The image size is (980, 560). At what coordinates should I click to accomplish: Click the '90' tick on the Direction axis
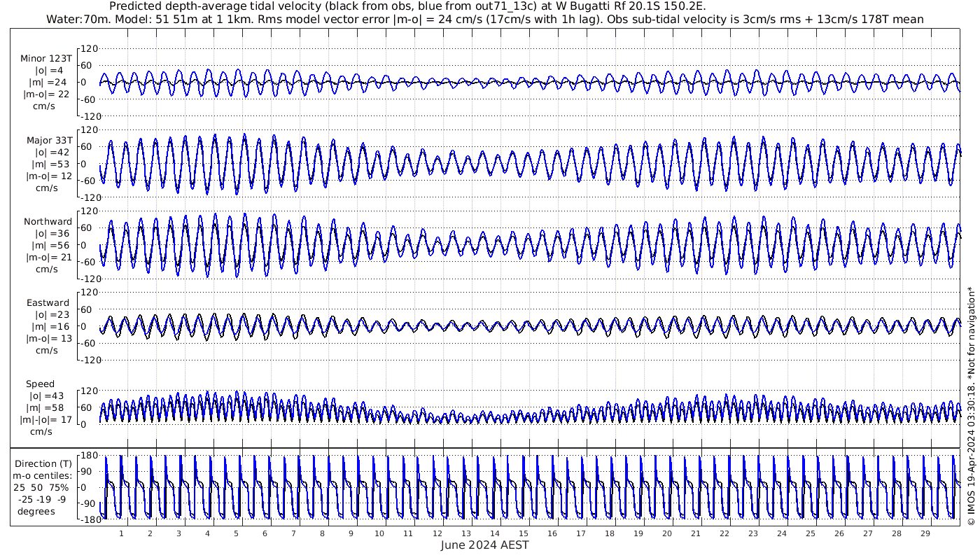[x=90, y=472]
